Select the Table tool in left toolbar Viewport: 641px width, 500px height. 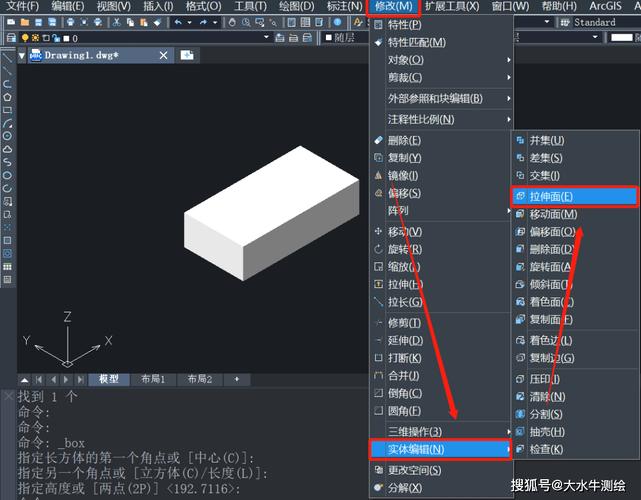7,267
